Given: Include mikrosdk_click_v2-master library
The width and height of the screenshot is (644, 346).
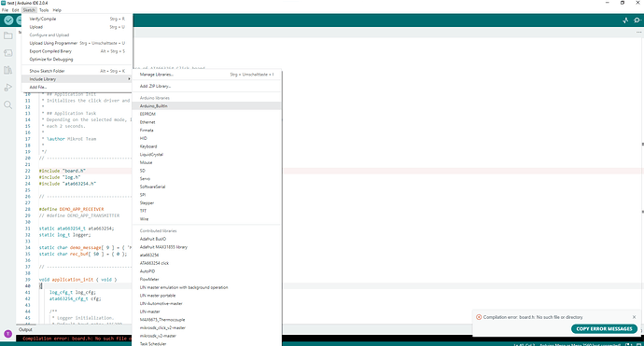Looking at the screenshot, I should [x=207, y=327].
